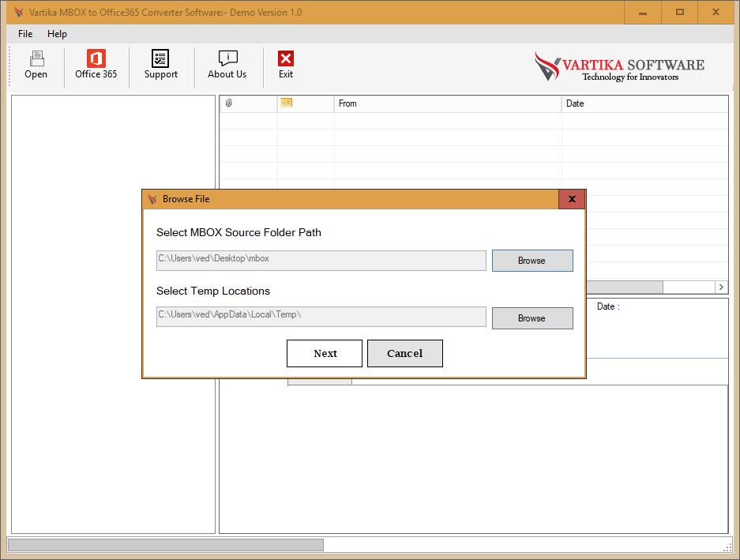Click the red Exit toolbar icon
Image resolution: width=740 pixels, height=560 pixels.
tap(286, 65)
